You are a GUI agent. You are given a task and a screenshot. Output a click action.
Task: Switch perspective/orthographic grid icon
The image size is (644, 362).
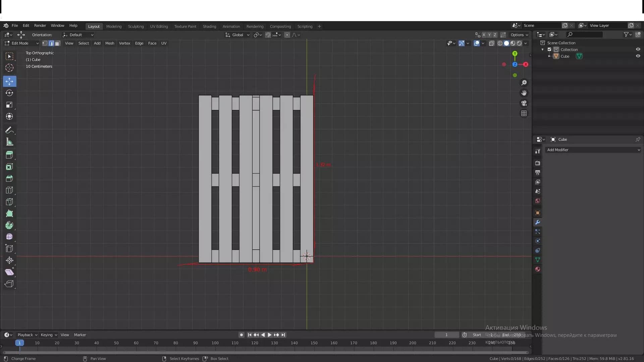pyautogui.click(x=524, y=113)
